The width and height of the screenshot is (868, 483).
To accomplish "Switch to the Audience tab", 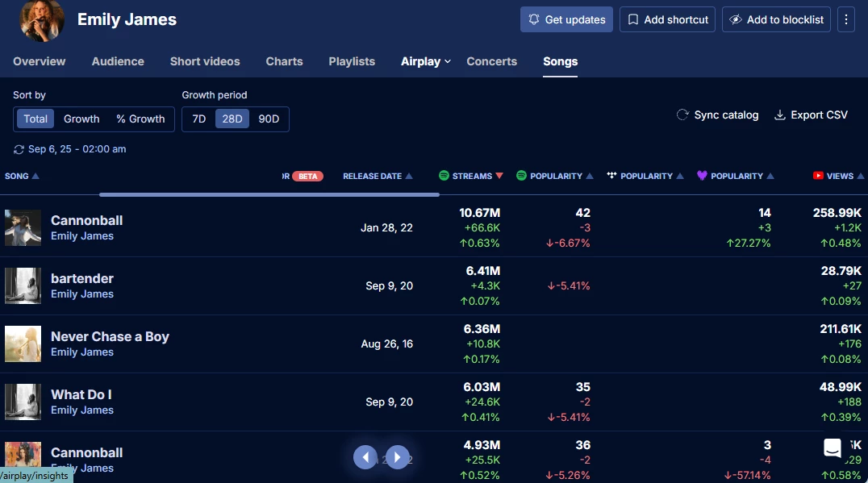I will 118,61.
